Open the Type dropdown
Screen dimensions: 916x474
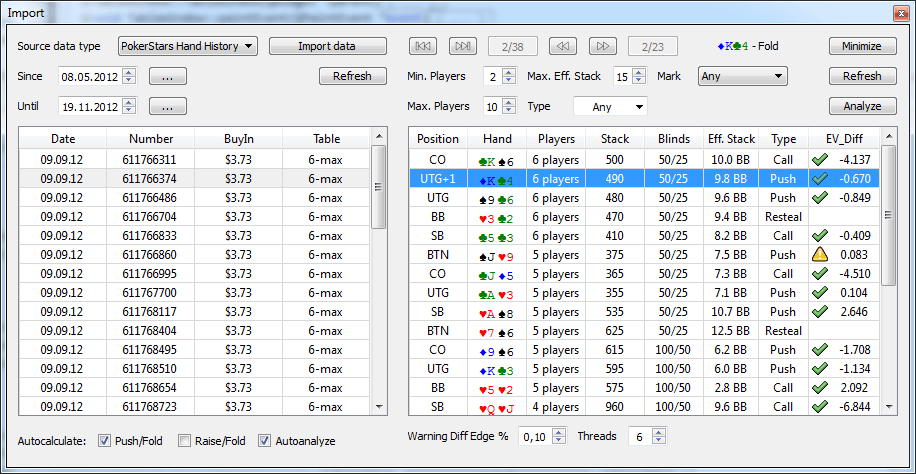coord(610,106)
